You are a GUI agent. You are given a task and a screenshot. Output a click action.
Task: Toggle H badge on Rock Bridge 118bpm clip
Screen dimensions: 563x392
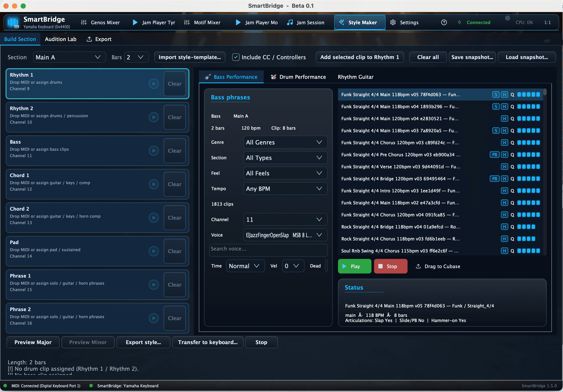coord(504,227)
